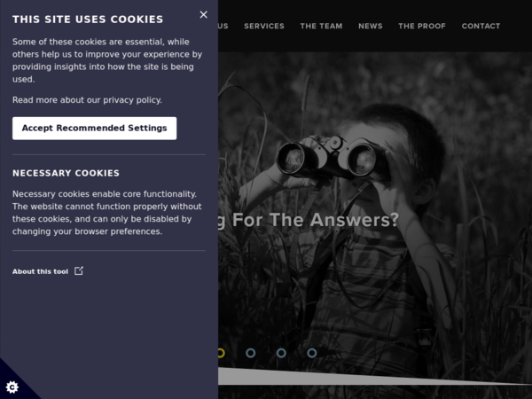532x399 pixels.
Task: Jump to the last carousel slide dot
Action: pyautogui.click(x=312, y=353)
